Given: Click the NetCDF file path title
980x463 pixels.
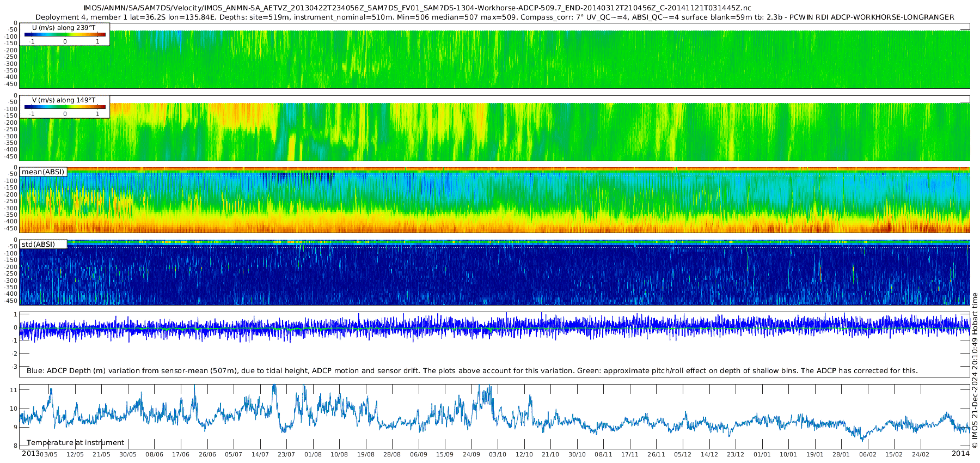Looking at the screenshot, I should tap(416, 8).
